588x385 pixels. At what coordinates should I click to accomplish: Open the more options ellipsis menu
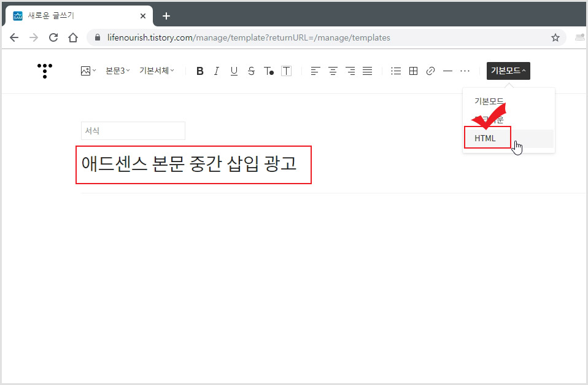465,71
